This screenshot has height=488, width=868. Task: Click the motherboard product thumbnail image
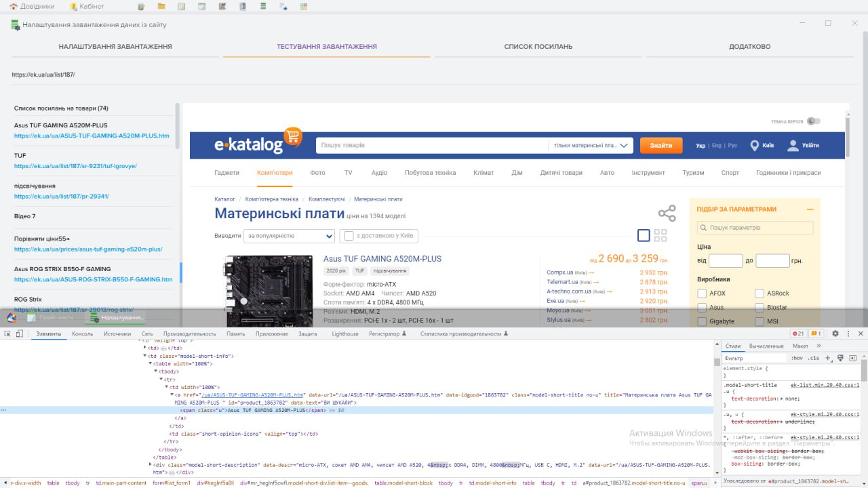pos(269,290)
